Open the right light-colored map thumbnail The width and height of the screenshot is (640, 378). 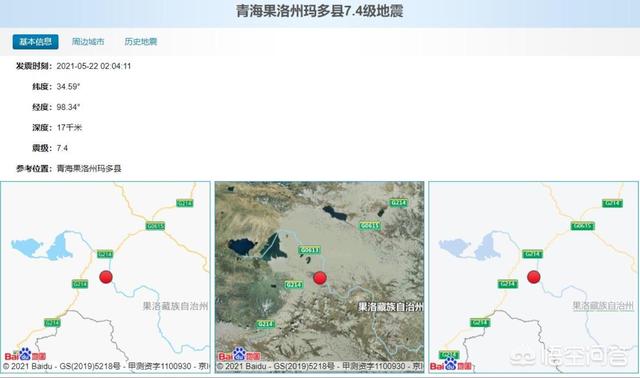[533, 277]
